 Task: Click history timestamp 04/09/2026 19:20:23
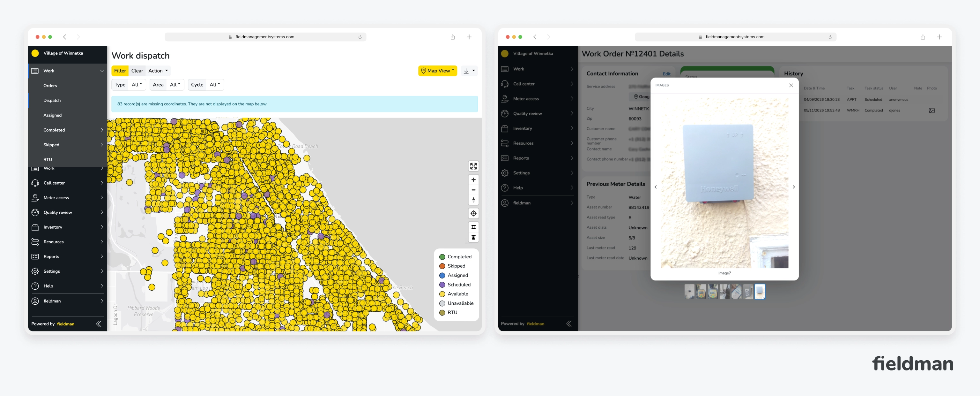coord(822,100)
